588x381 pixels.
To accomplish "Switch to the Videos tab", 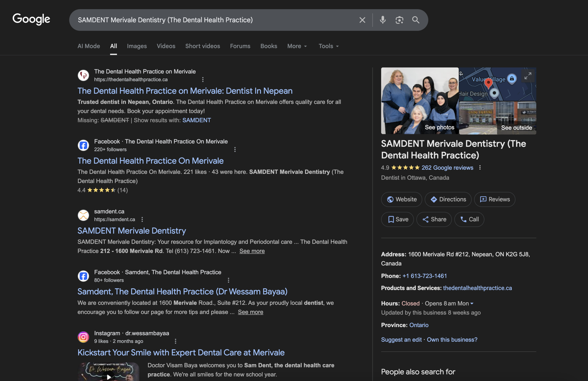I will point(166,46).
